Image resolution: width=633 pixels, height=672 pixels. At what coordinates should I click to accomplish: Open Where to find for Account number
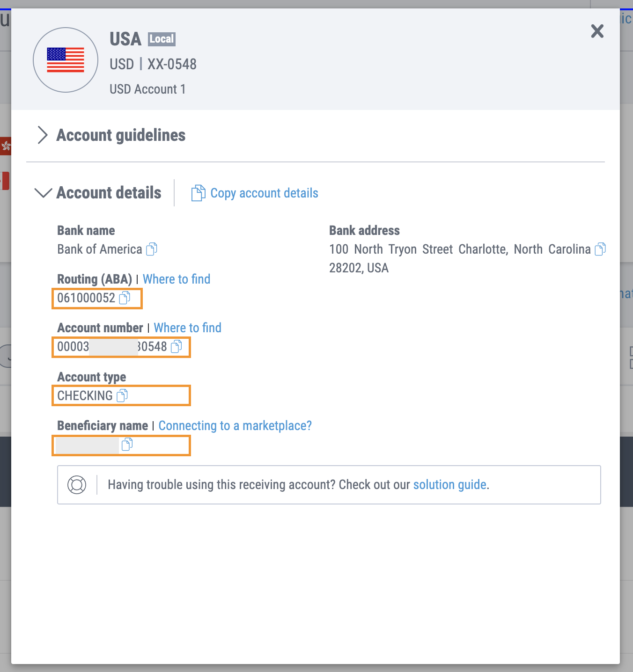click(187, 328)
